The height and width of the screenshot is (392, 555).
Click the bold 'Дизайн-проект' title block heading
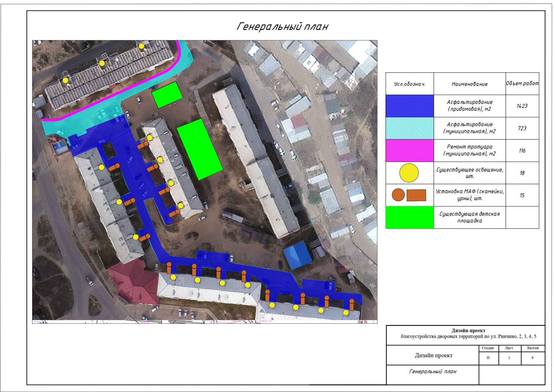click(468, 331)
